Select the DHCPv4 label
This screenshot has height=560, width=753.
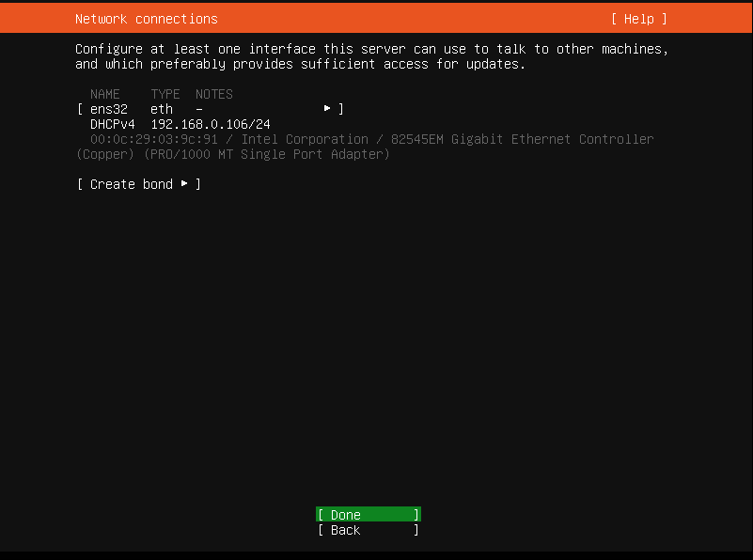[113, 124]
